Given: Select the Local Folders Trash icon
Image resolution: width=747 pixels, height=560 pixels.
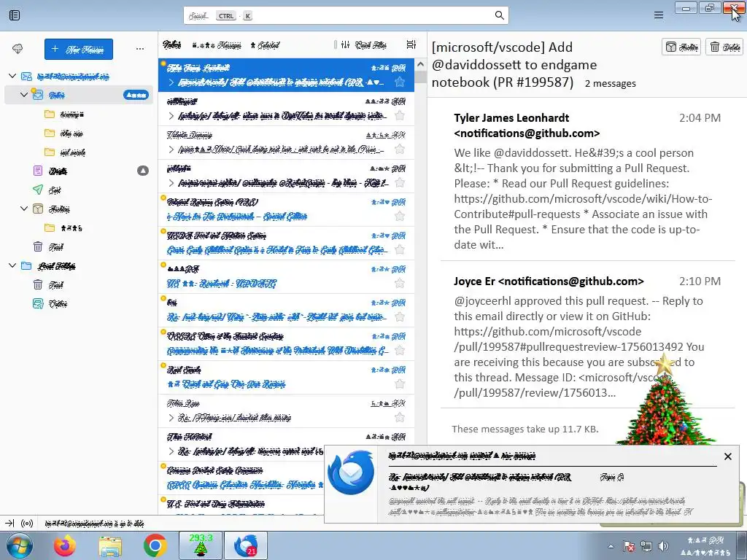Looking at the screenshot, I should click(x=38, y=285).
